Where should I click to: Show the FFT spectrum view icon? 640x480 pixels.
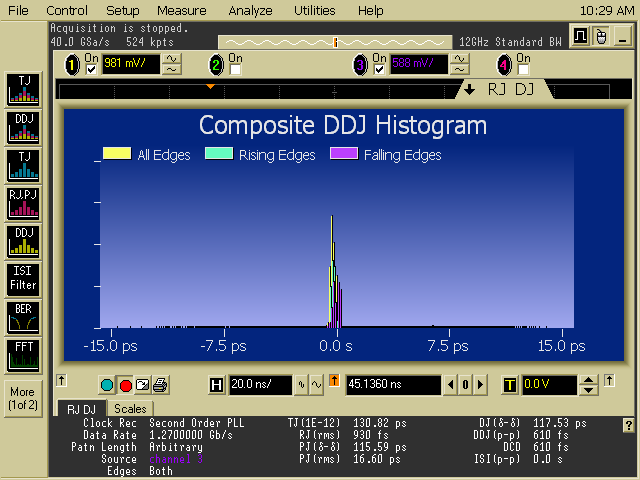coord(22,354)
